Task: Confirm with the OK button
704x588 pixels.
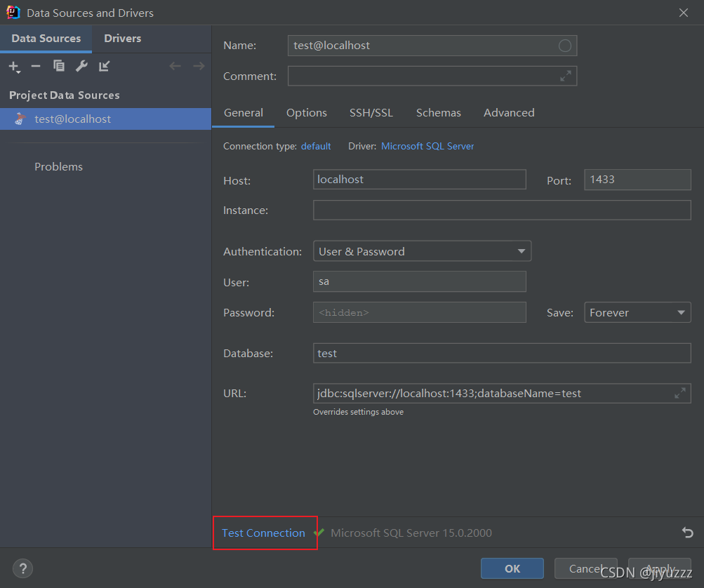Action: pos(512,568)
